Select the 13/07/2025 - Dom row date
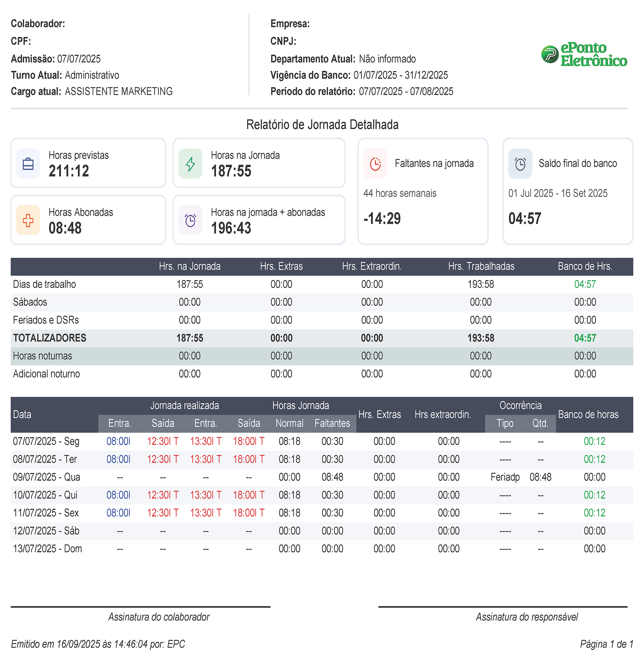Screen dimensions: 644x666 point(47,549)
